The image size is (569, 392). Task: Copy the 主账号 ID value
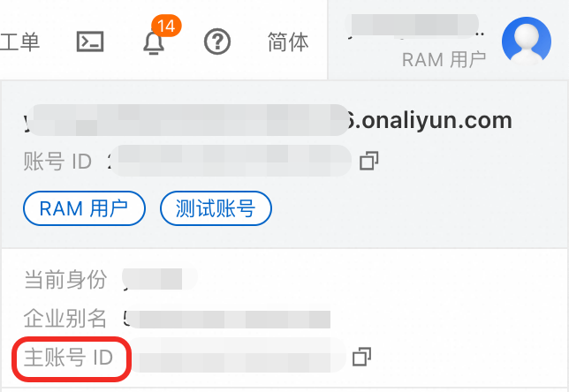click(361, 357)
